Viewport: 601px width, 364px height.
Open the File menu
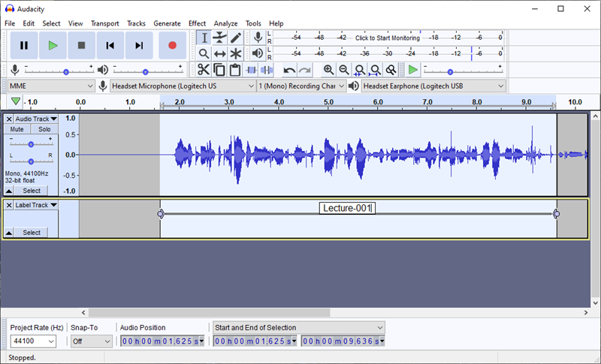10,23
